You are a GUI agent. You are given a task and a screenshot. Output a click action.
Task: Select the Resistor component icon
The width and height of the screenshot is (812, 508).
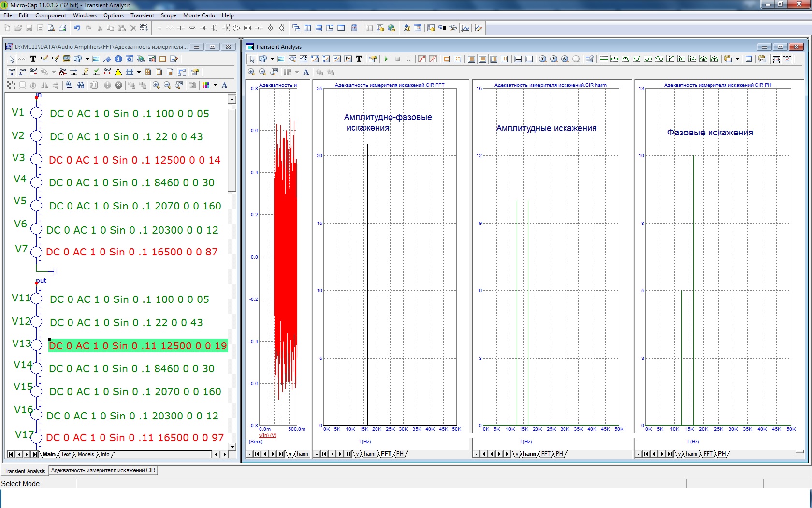[170, 28]
